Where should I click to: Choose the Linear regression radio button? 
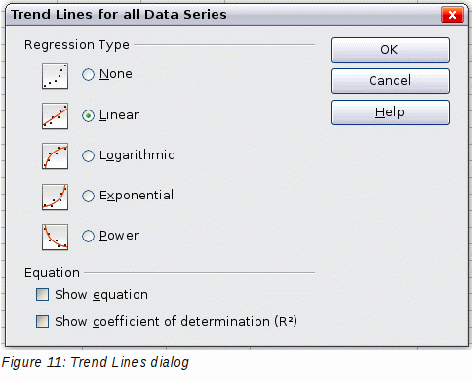pos(88,116)
